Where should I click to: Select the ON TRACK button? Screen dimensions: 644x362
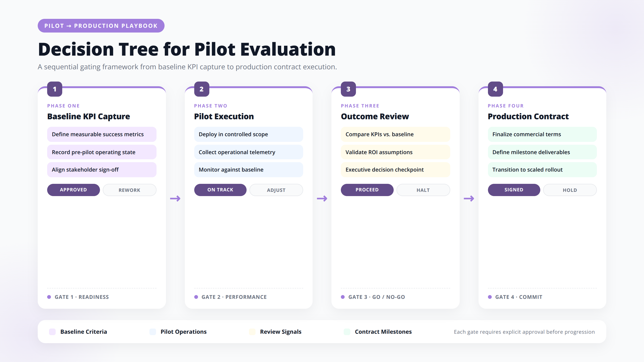click(220, 190)
